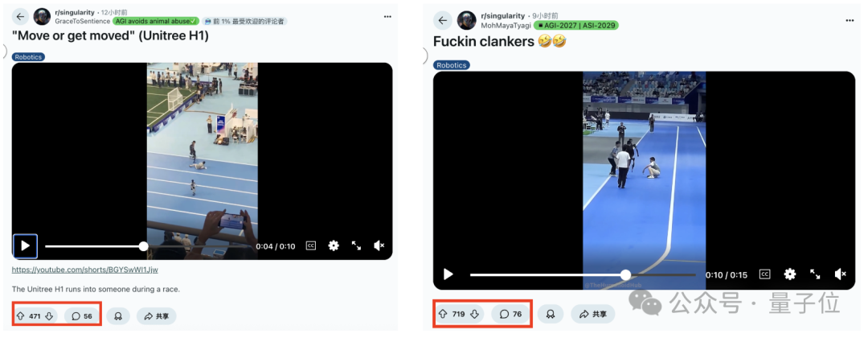Downvote the post with 719 votes
Screen dimensions: 868x338
click(474, 314)
